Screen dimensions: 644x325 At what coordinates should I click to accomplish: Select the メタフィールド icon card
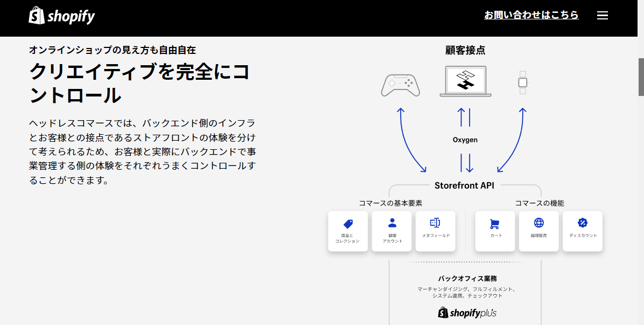coord(436,231)
